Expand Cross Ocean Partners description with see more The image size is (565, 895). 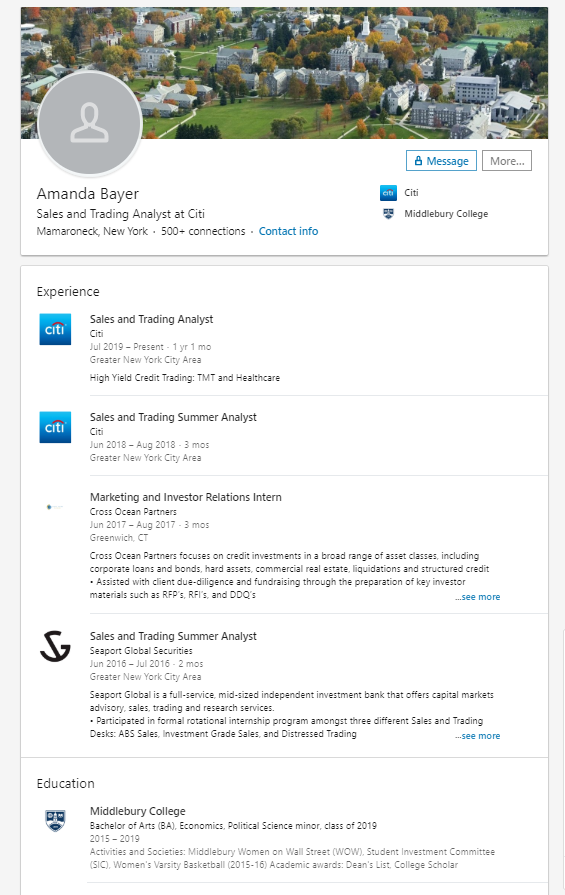click(478, 597)
